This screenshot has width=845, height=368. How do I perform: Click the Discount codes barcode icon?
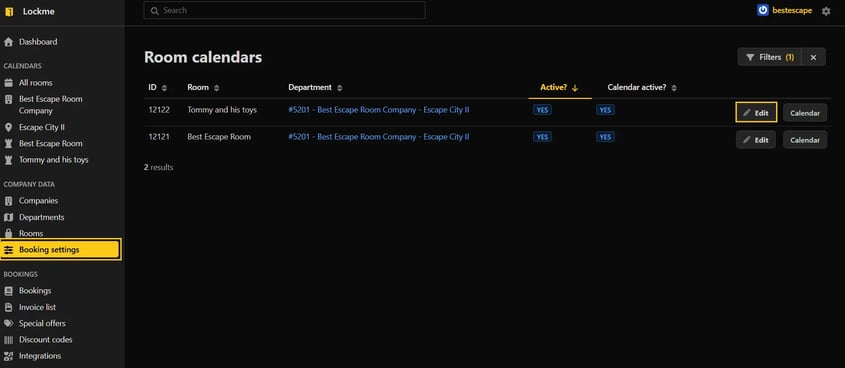8,340
